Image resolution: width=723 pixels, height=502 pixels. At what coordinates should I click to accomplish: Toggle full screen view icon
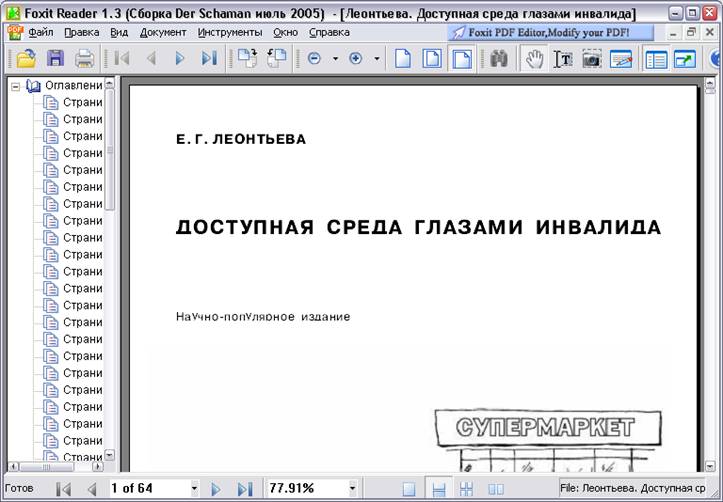click(x=685, y=59)
